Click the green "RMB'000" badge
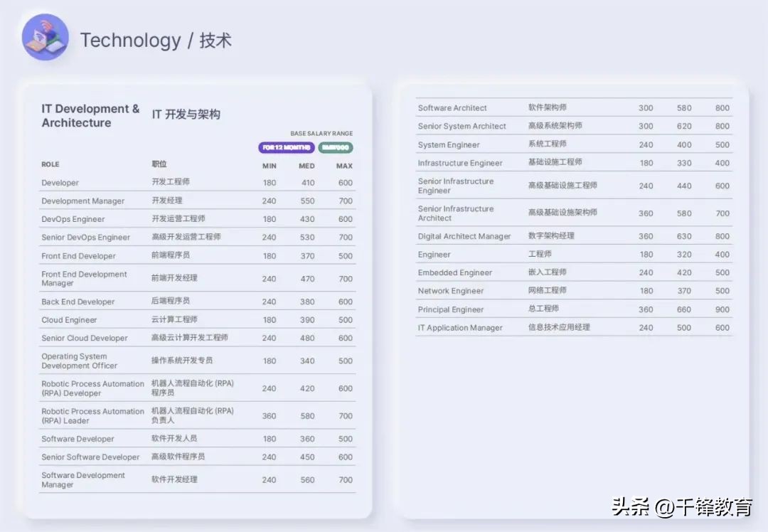The height and width of the screenshot is (532, 768). (335, 147)
